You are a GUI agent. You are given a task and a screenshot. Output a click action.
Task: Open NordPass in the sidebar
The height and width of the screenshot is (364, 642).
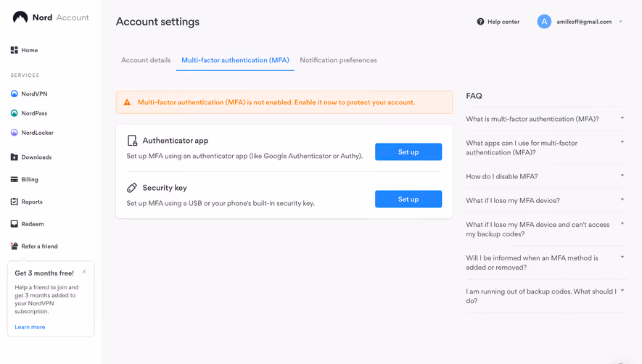click(x=34, y=113)
